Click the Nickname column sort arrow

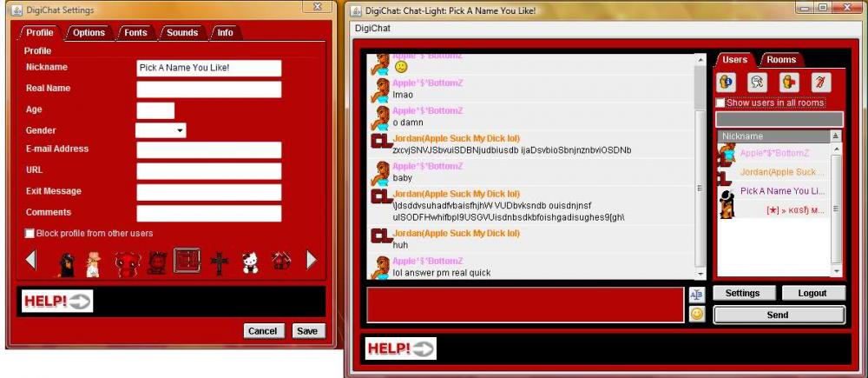tap(835, 136)
